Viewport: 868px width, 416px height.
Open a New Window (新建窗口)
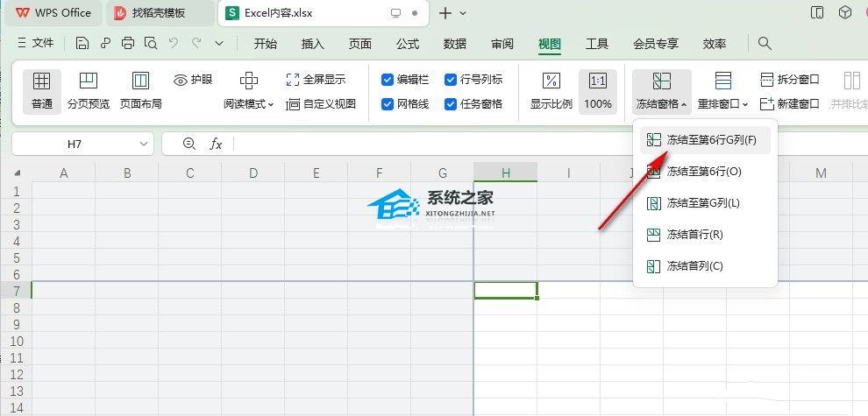pos(789,104)
